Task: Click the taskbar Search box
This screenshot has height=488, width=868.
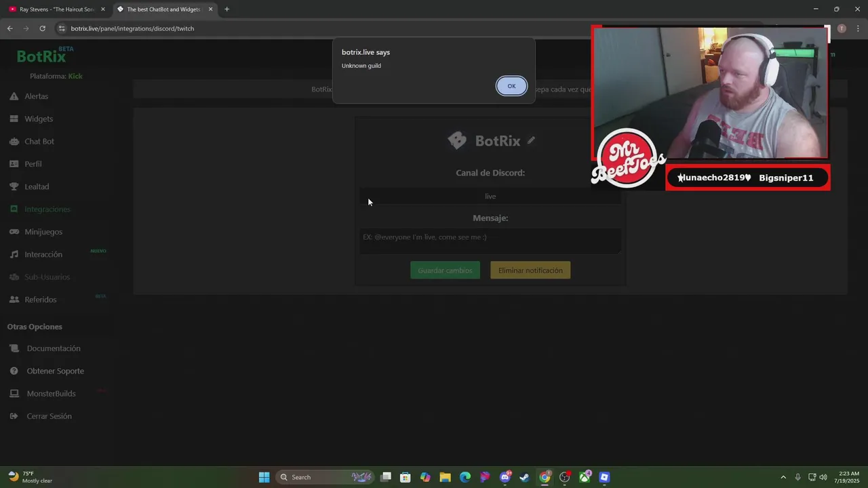Action: 325,477
